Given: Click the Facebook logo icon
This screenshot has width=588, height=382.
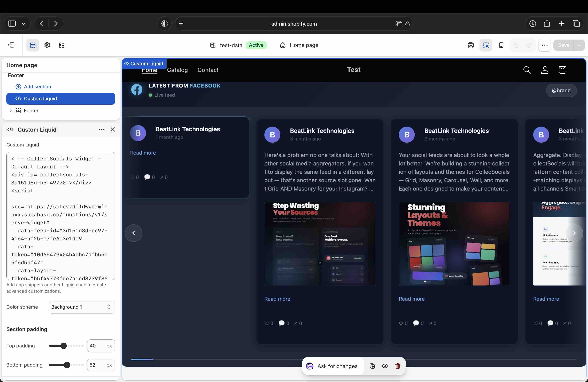Looking at the screenshot, I should pos(137,90).
